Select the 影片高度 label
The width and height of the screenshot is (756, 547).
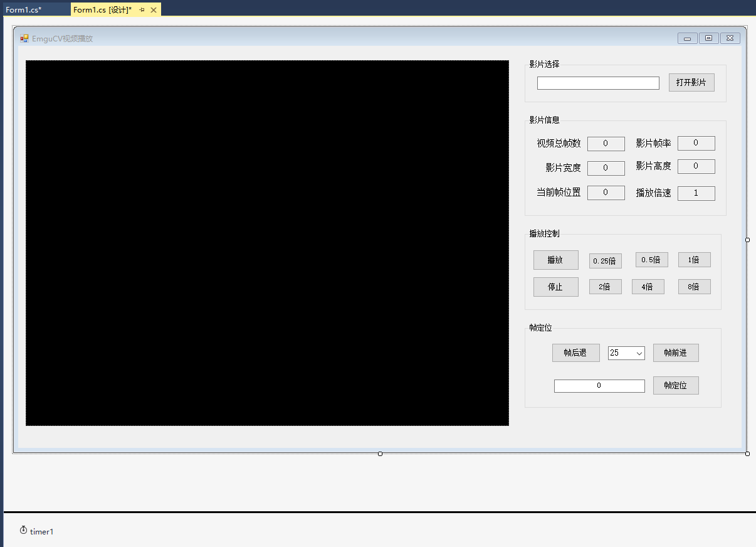(653, 166)
